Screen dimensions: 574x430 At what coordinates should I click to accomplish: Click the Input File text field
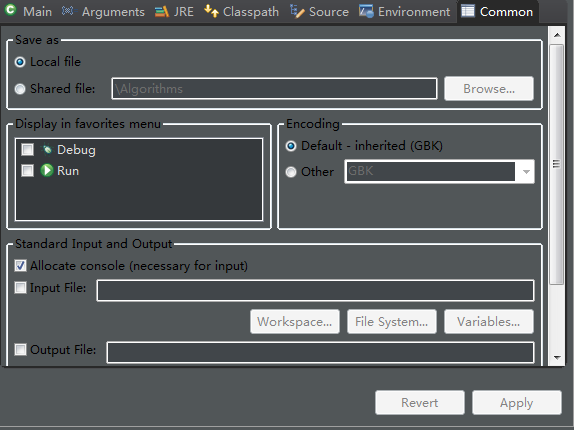pyautogui.click(x=315, y=291)
